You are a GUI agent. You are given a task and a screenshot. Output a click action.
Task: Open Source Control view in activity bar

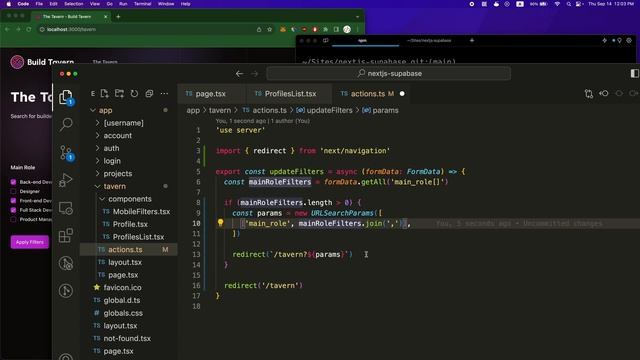click(66, 153)
